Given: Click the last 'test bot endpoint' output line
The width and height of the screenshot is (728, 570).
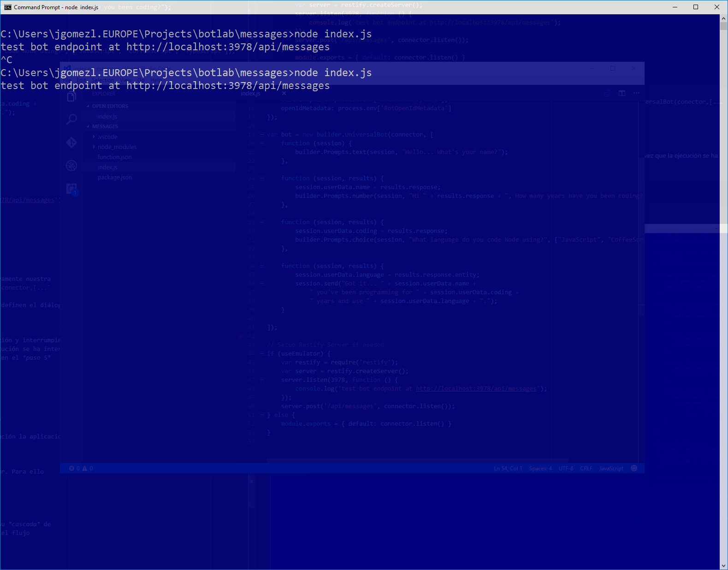Looking at the screenshot, I should [165, 86].
